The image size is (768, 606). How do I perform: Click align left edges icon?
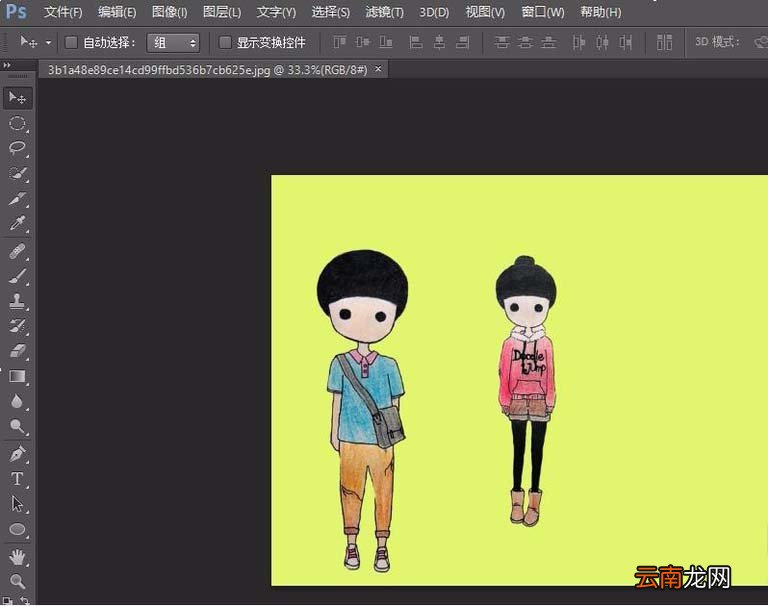pos(416,42)
